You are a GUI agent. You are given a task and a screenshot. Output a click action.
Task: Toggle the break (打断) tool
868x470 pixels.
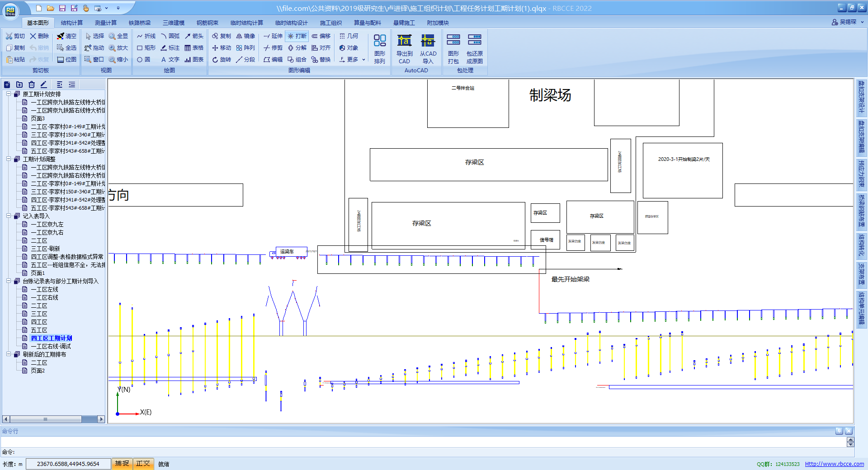(297, 36)
